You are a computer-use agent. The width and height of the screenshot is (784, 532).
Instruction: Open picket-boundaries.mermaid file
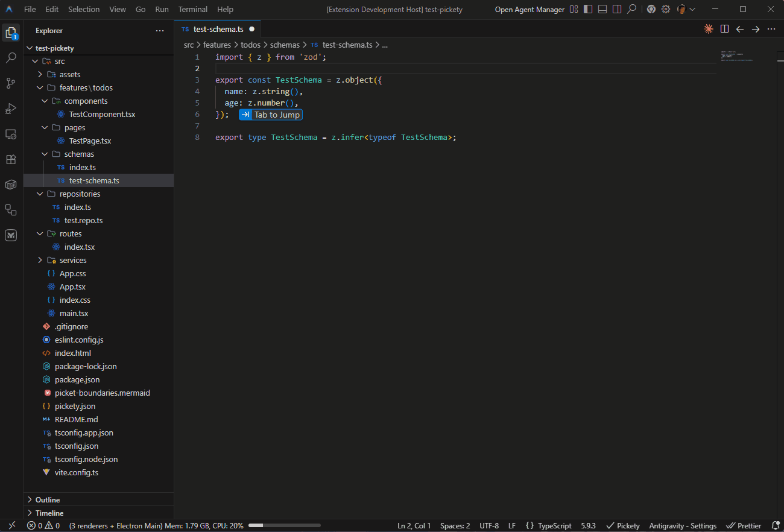[102, 393]
